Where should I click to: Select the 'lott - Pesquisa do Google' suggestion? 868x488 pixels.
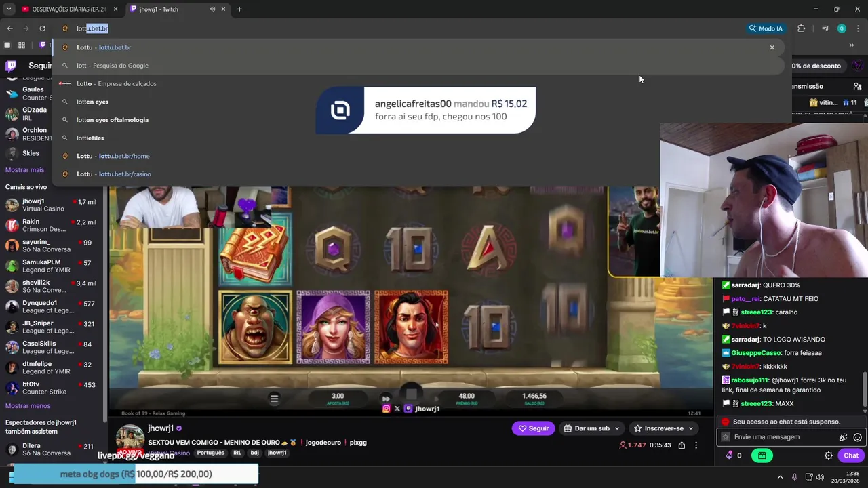418,66
